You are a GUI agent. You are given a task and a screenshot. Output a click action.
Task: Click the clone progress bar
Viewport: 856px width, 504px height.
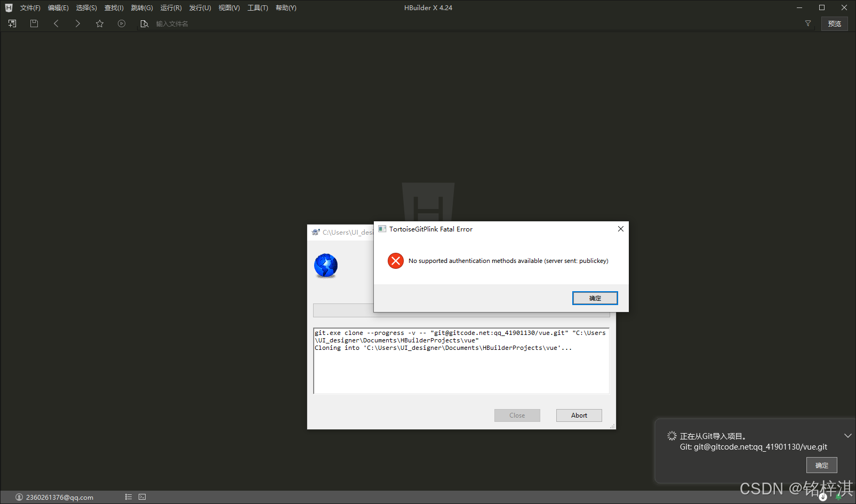pos(461,310)
